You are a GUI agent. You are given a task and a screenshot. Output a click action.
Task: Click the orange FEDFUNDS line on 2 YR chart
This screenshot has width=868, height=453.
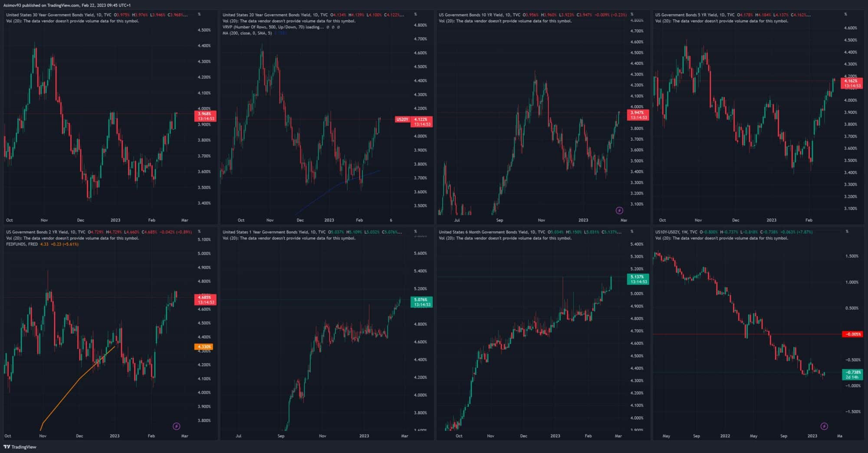[x=78, y=380]
